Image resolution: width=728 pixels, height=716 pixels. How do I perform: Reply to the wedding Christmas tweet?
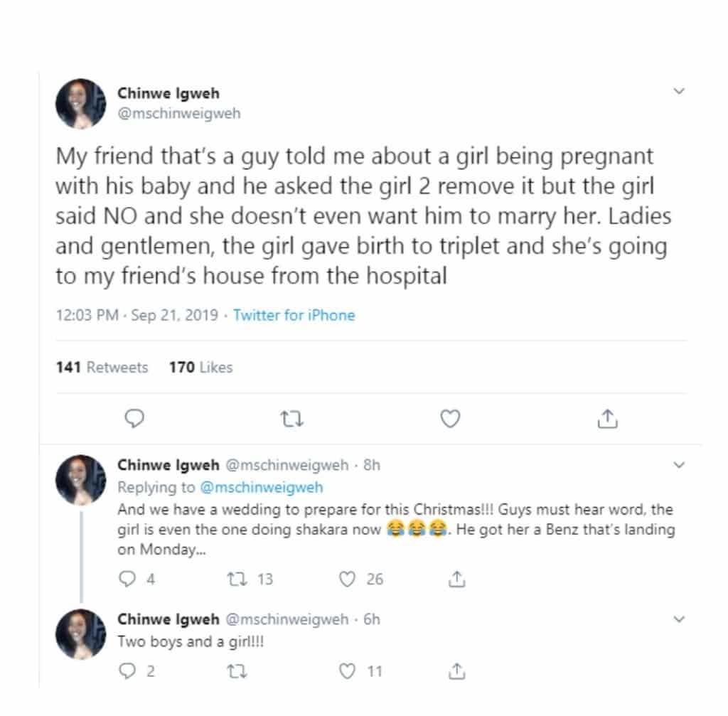pos(127,579)
